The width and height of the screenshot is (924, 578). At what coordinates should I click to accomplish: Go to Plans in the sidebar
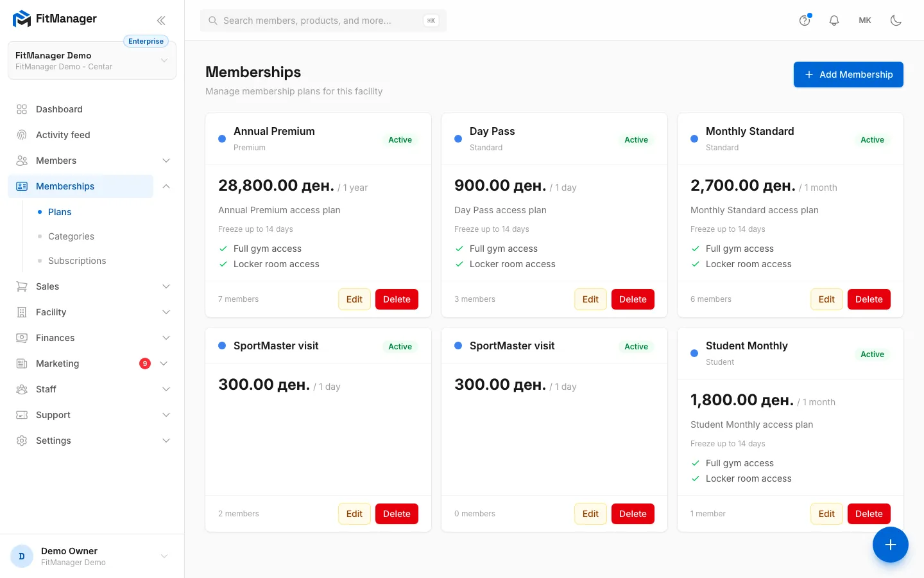click(60, 212)
